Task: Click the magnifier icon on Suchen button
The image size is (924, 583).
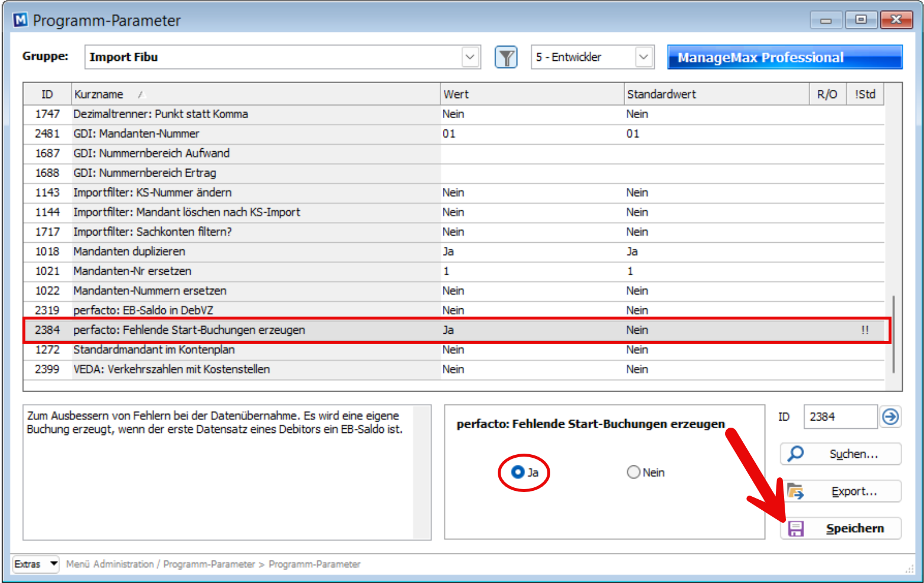Action: [x=796, y=454]
